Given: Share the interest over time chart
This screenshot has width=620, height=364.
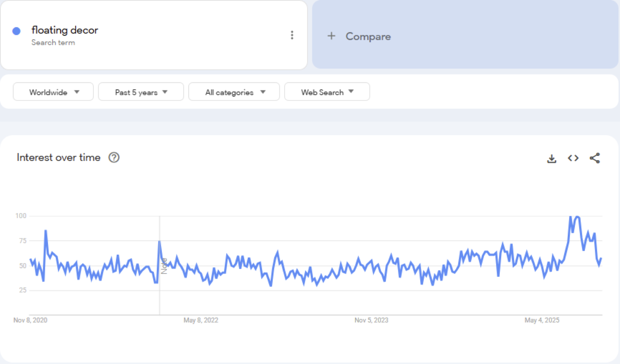Looking at the screenshot, I should (x=595, y=158).
